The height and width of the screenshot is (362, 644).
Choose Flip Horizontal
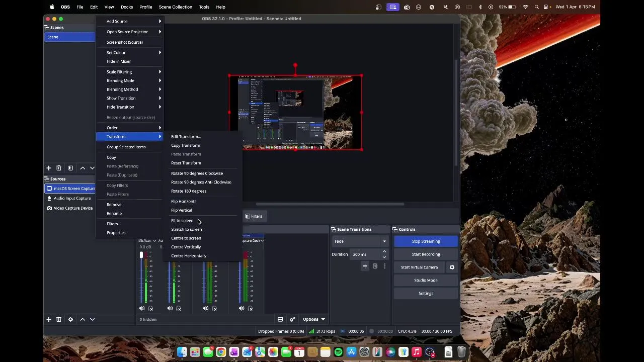[x=184, y=201]
